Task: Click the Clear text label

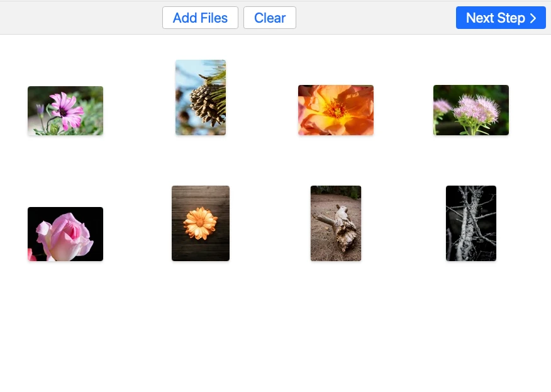Action: click(270, 18)
